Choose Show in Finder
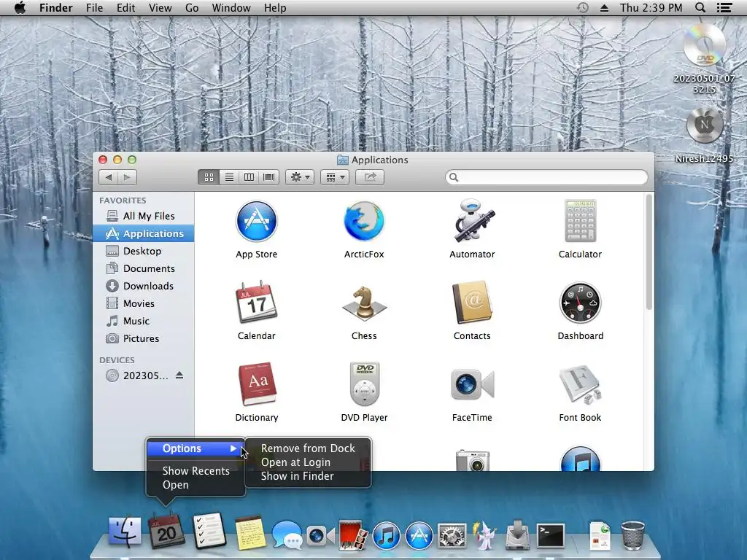The image size is (747, 560). [308, 475]
